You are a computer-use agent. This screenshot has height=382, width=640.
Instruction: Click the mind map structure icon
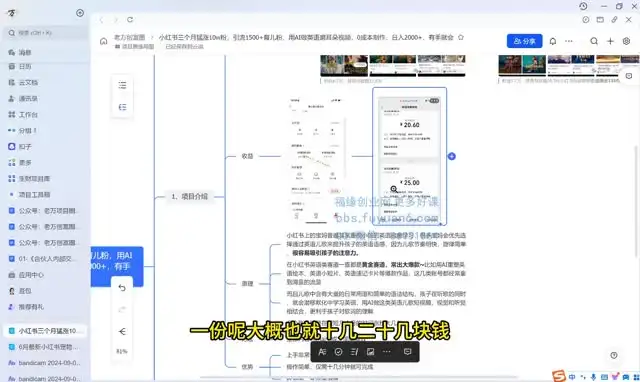(122, 107)
